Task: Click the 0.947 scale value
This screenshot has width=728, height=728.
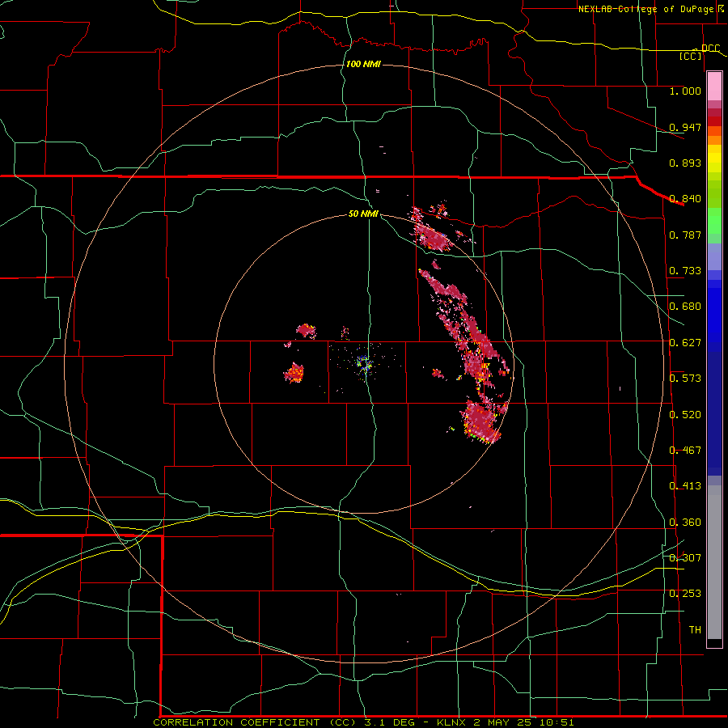Action: pyautogui.click(x=685, y=127)
